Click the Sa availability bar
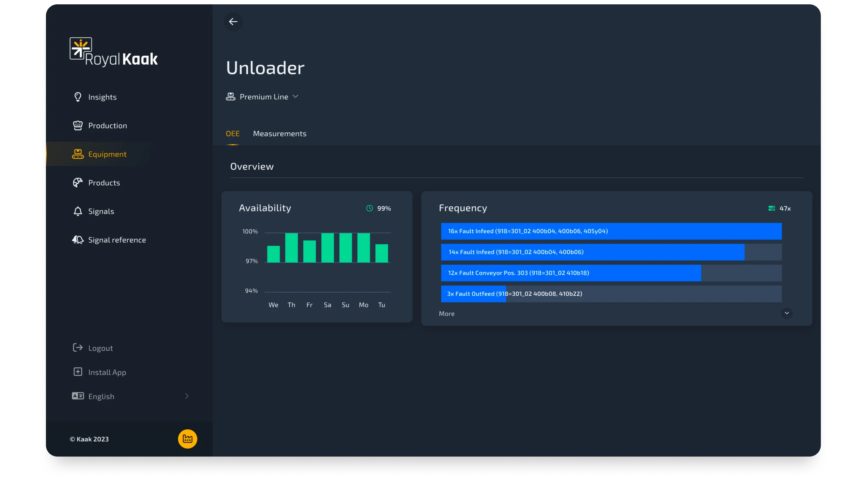Screen dimensions: 868x488 tap(328, 248)
